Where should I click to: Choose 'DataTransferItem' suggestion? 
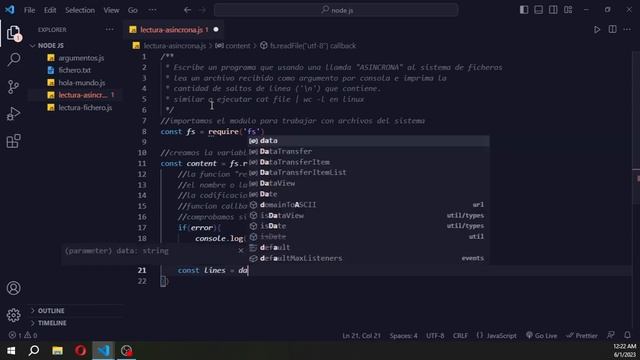[369, 162]
